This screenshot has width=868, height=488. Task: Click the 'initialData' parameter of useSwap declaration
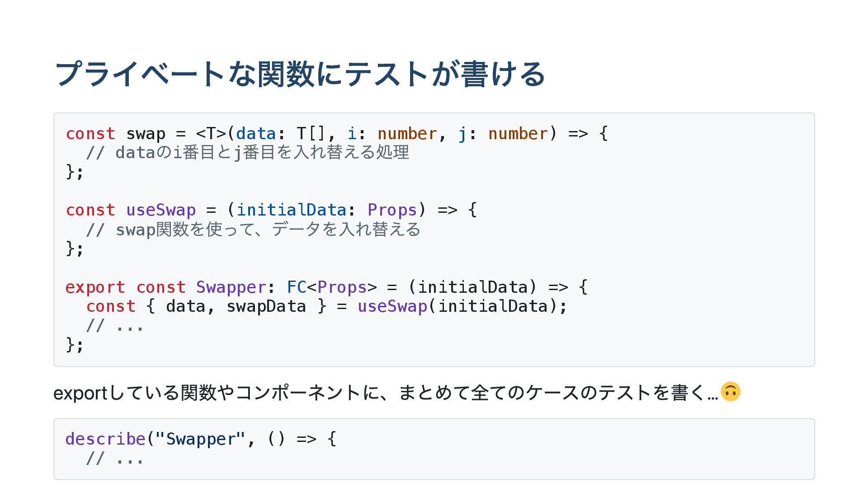291,210
